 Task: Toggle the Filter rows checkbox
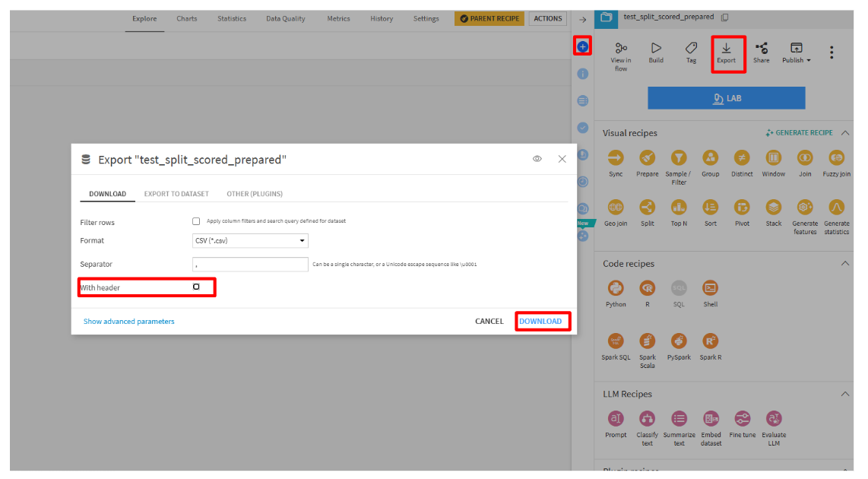(196, 221)
